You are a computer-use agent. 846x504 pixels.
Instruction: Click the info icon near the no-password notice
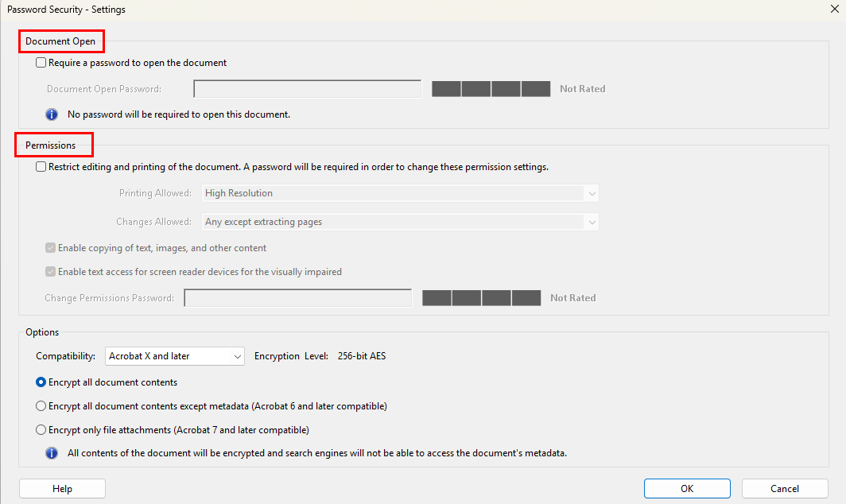coord(52,114)
